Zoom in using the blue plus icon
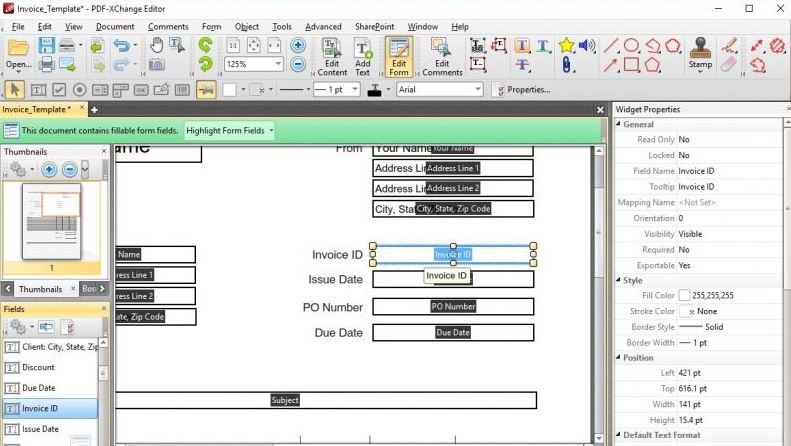 (298, 45)
